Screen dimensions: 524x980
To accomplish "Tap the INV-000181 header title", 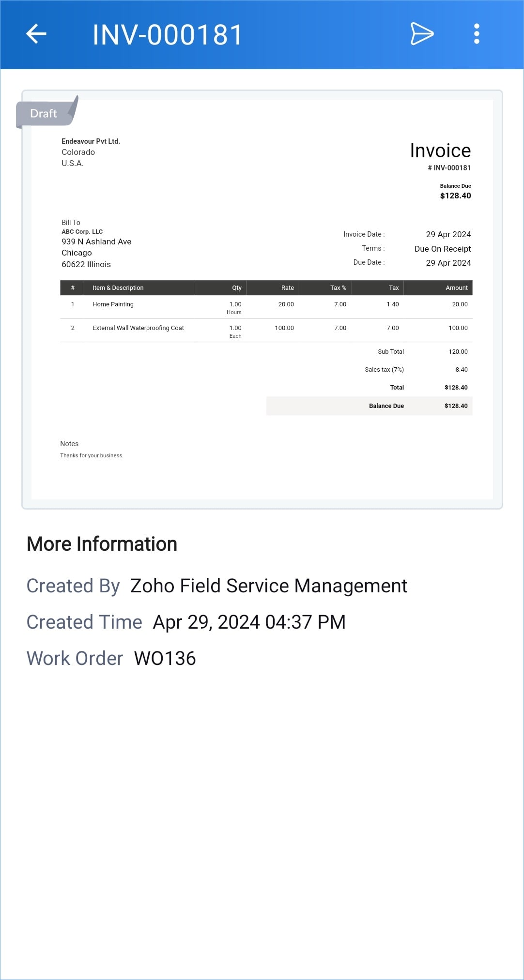I will 168,35.
